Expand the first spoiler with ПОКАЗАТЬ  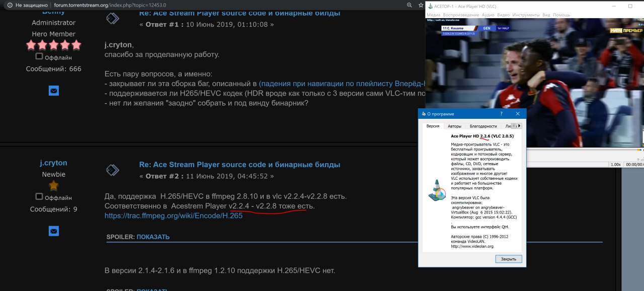(x=153, y=237)
